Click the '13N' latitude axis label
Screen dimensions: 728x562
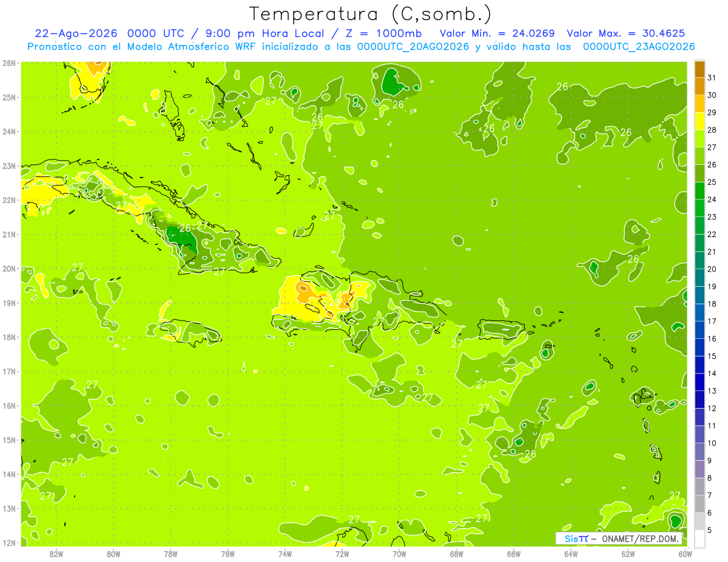click(x=9, y=509)
